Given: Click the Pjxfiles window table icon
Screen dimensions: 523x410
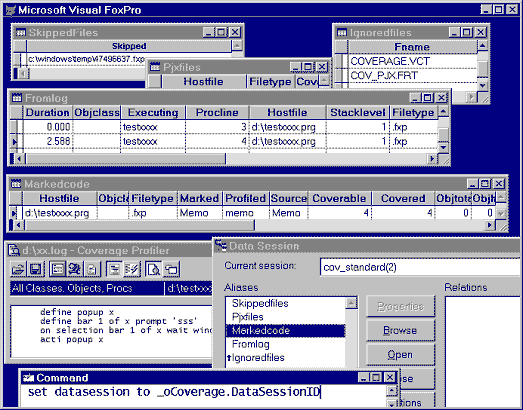Looking at the screenshot, I should coord(155,67).
